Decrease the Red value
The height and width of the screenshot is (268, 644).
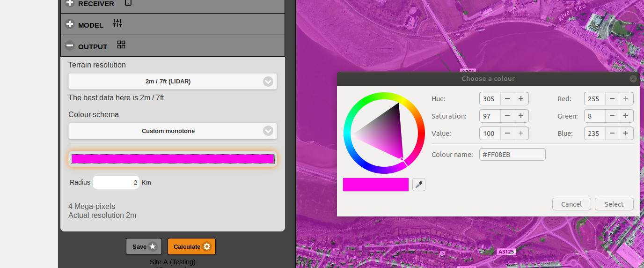coord(612,99)
